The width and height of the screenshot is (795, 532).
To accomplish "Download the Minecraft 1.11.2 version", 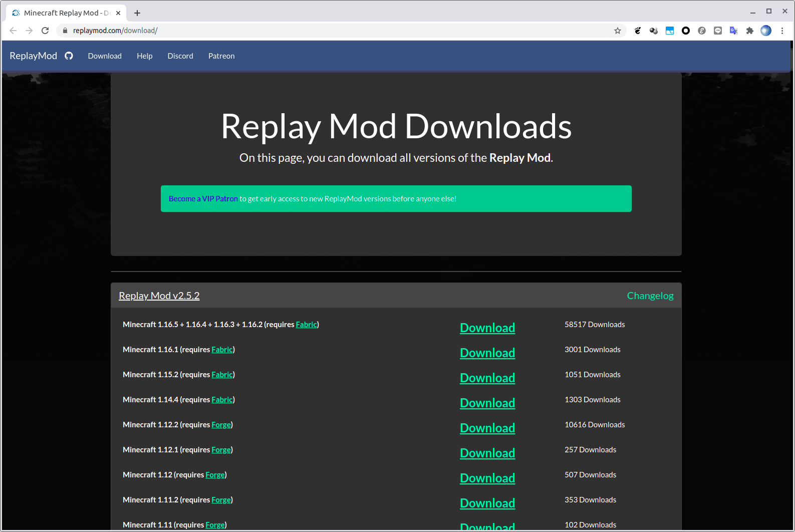I will click(487, 503).
